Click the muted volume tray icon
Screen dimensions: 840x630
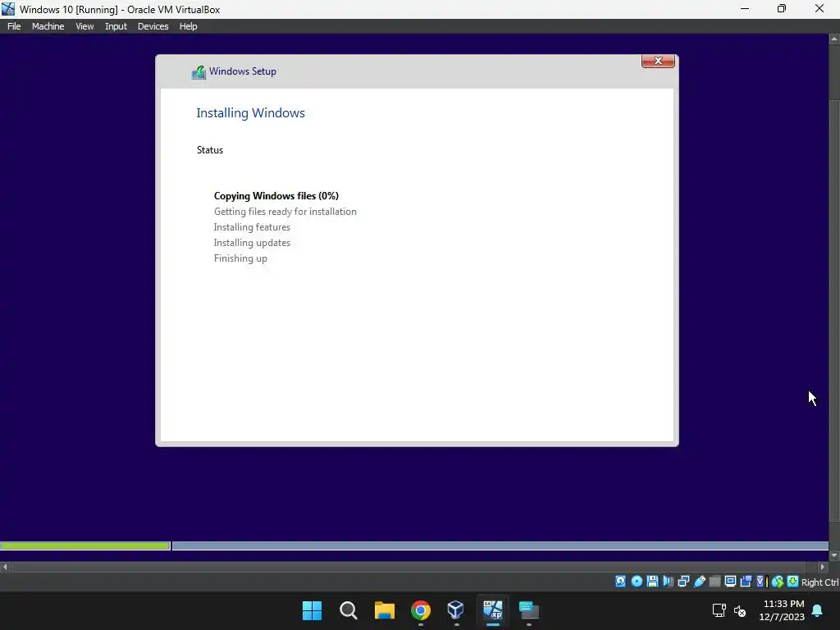[x=740, y=610]
